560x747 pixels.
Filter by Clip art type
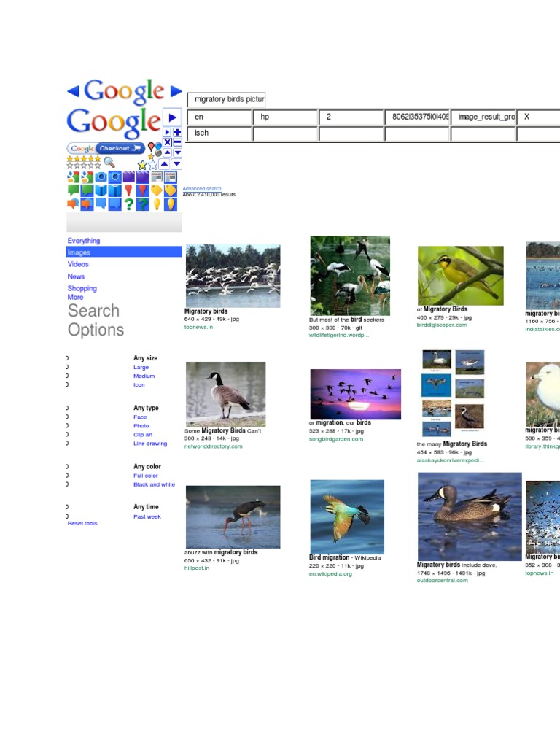click(143, 435)
